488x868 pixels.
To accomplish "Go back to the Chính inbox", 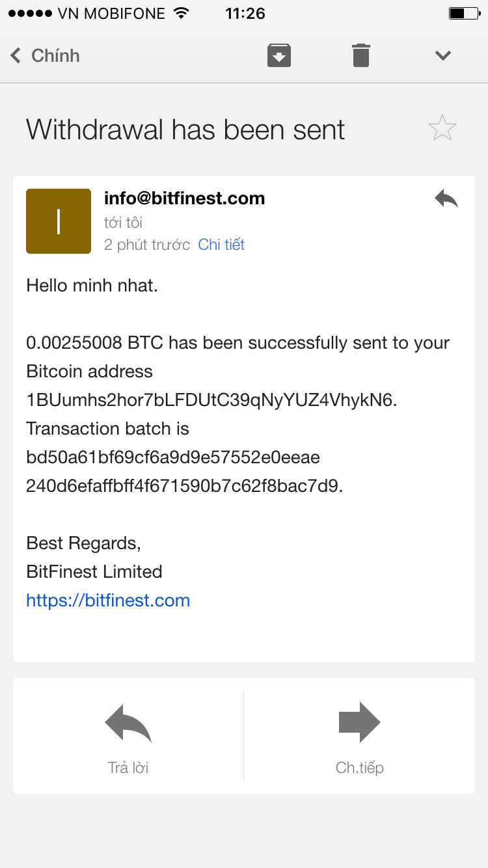I will tap(46, 55).
